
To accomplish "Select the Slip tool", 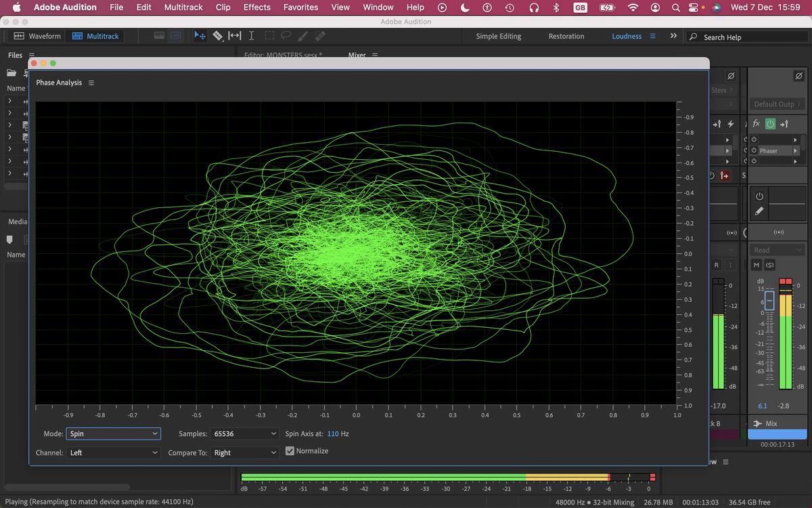I will click(235, 35).
